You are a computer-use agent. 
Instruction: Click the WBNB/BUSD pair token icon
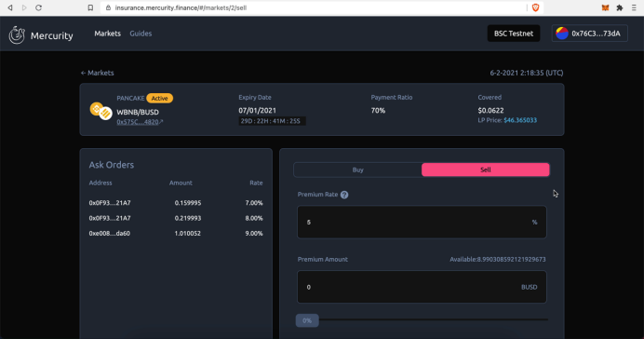click(x=101, y=111)
